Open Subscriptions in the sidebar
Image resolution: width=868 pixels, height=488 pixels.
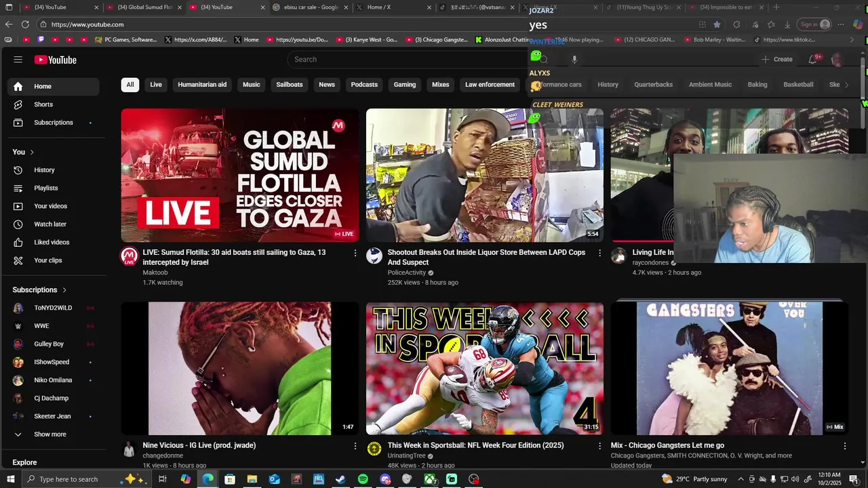(x=53, y=123)
